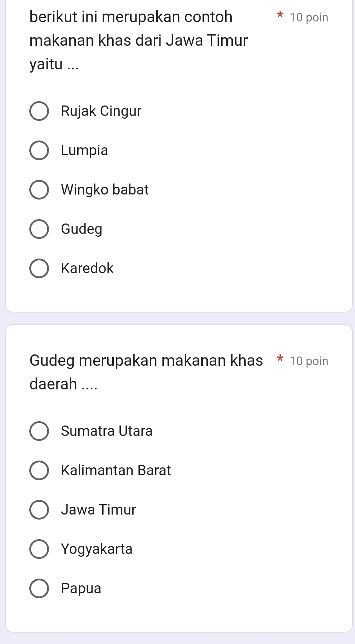This screenshot has width=355, height=644.
Task: Choose Sumatra Utara as the region
Action: point(39,431)
